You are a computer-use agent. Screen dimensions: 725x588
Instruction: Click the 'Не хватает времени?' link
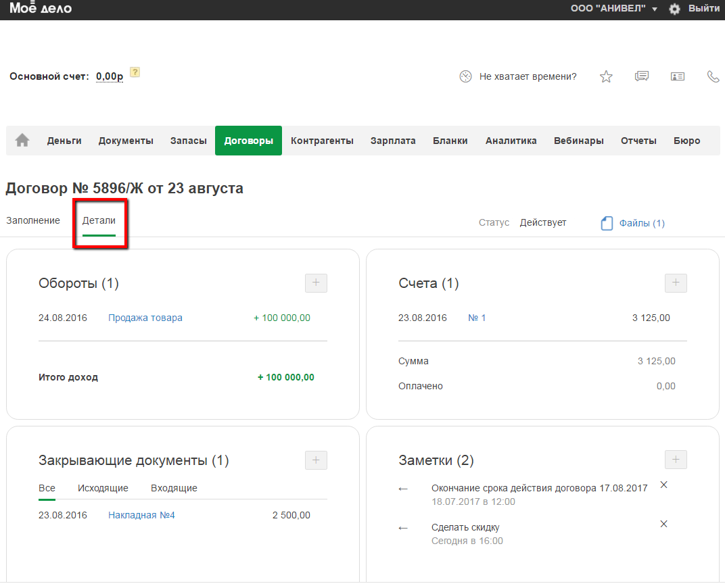(x=528, y=76)
